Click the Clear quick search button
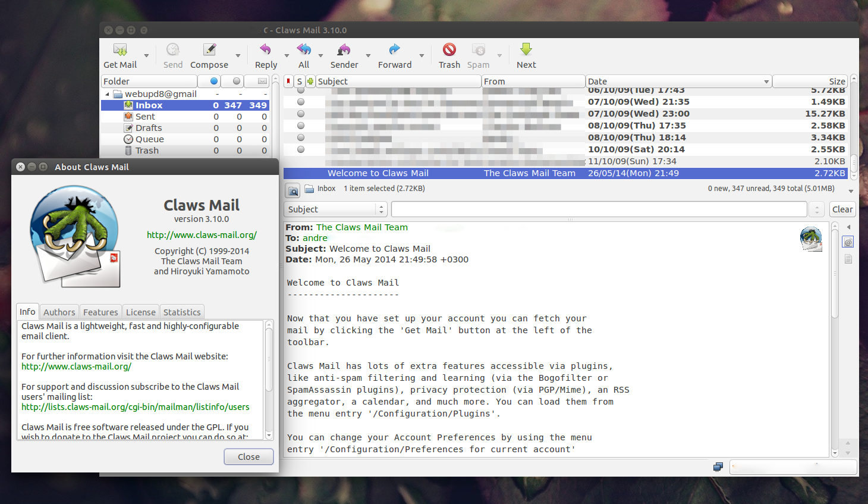Screen dimensions: 868x504 click(842, 209)
